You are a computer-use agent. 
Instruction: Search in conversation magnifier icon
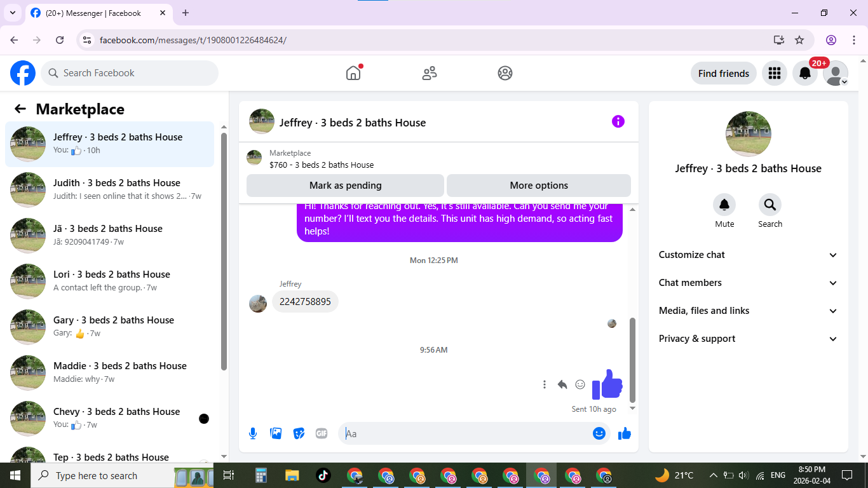(x=770, y=205)
